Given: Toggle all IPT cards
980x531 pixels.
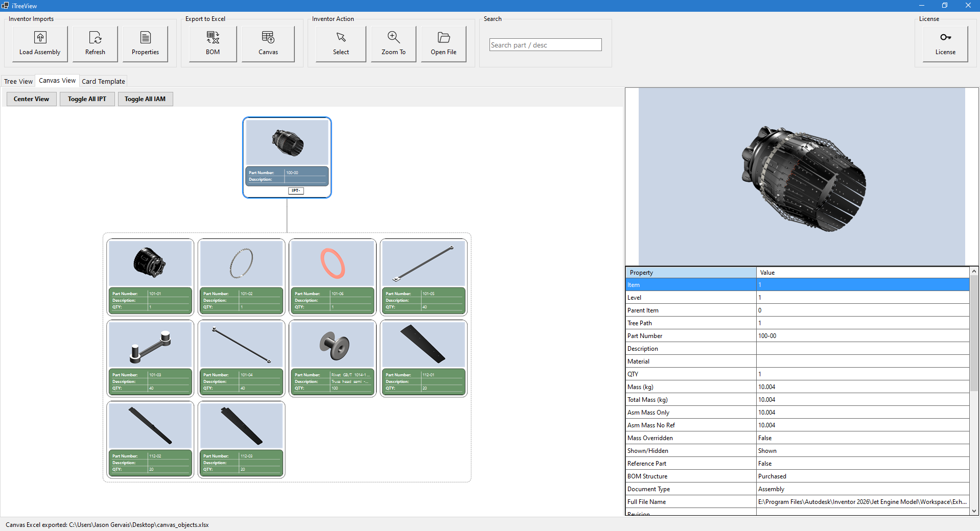Looking at the screenshot, I should coord(87,99).
